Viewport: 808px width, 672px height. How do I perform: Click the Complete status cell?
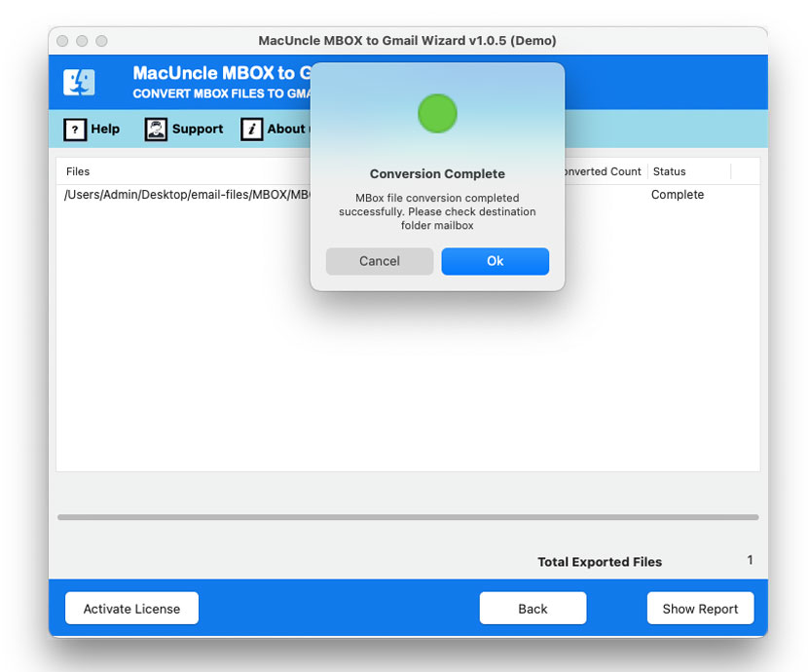click(678, 195)
